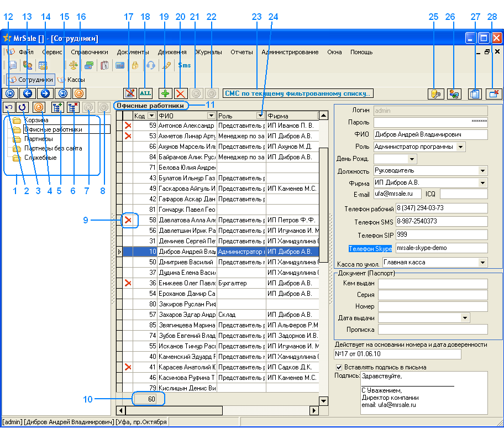Select the 'Партнеры без сайта' folder
Viewport: 504px width, 428px height.
click(x=53, y=148)
